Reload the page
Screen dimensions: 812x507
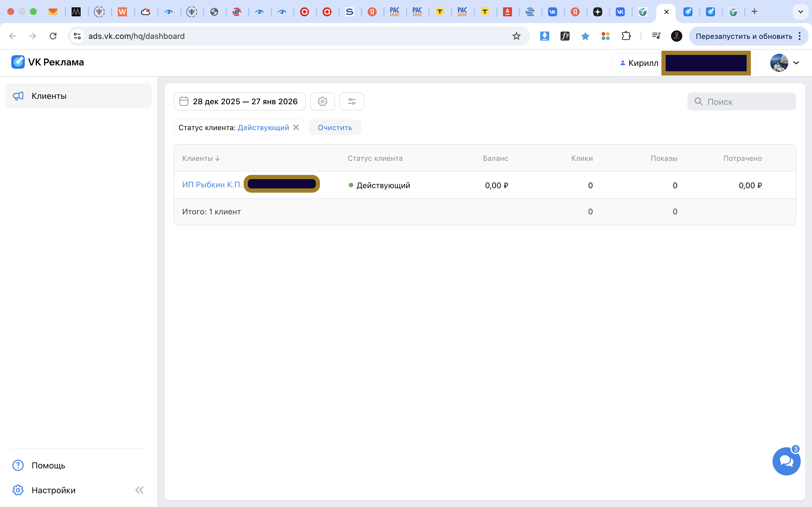[53, 36]
